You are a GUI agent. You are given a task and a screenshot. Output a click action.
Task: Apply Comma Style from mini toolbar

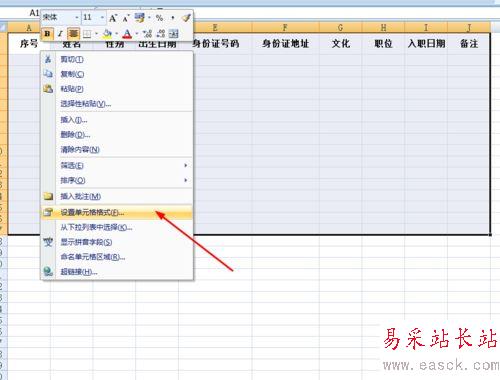172,18
